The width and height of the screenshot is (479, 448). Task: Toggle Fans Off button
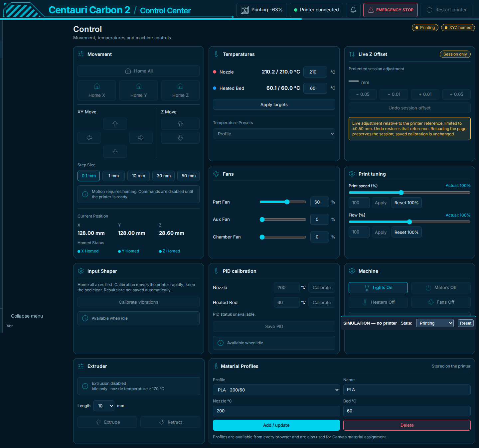(x=441, y=302)
